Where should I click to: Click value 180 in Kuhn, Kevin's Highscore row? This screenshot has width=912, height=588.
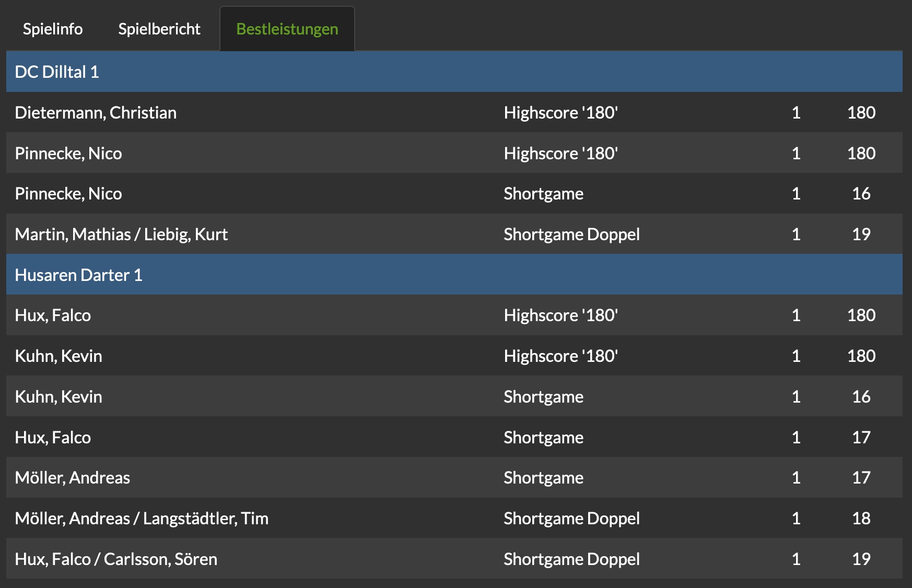click(861, 356)
